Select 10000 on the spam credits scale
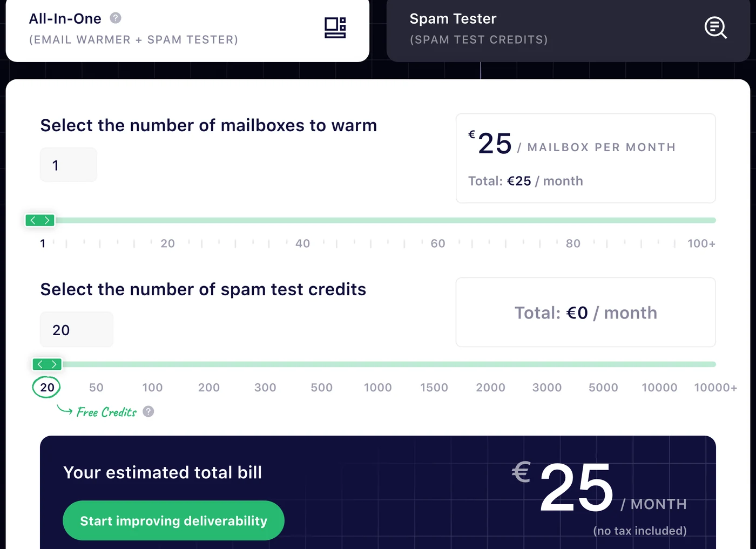The image size is (756, 549). pos(659,388)
